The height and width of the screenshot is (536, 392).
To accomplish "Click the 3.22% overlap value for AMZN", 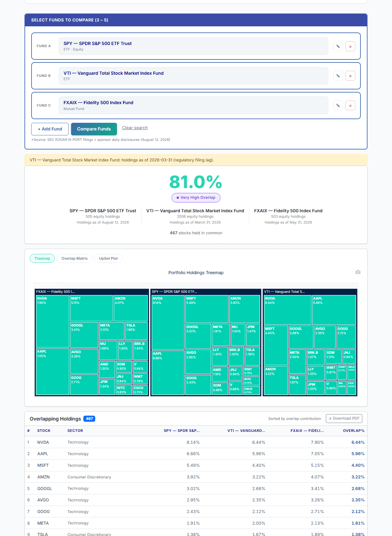I will coord(358,477).
